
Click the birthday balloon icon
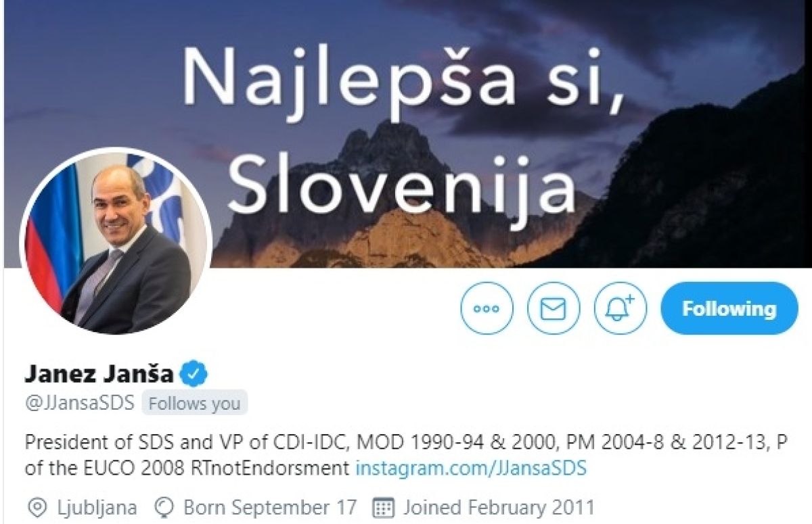(x=165, y=507)
